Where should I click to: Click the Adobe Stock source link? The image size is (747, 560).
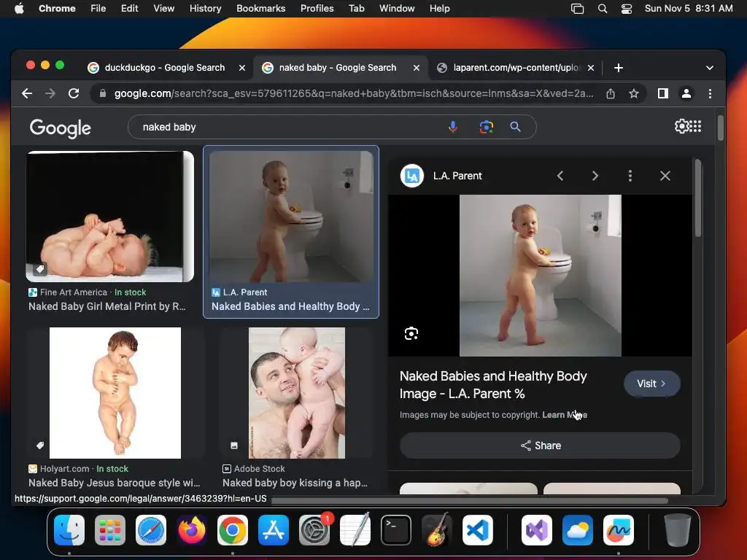259,469
